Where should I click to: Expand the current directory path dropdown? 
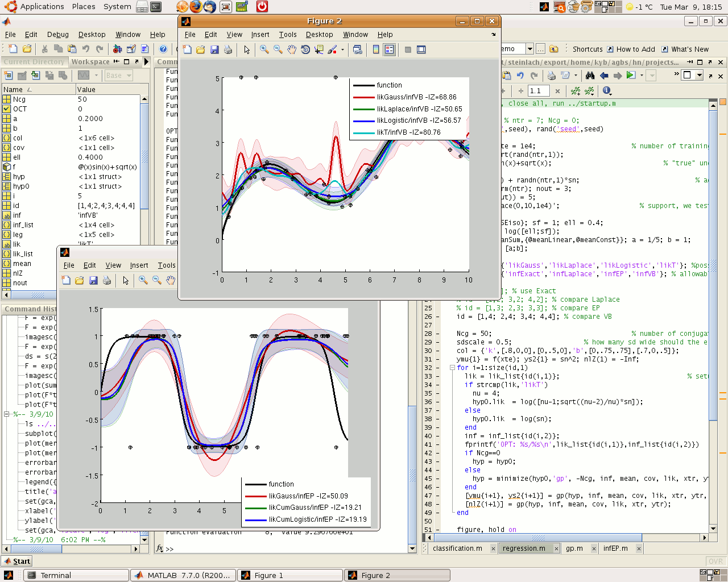point(530,49)
